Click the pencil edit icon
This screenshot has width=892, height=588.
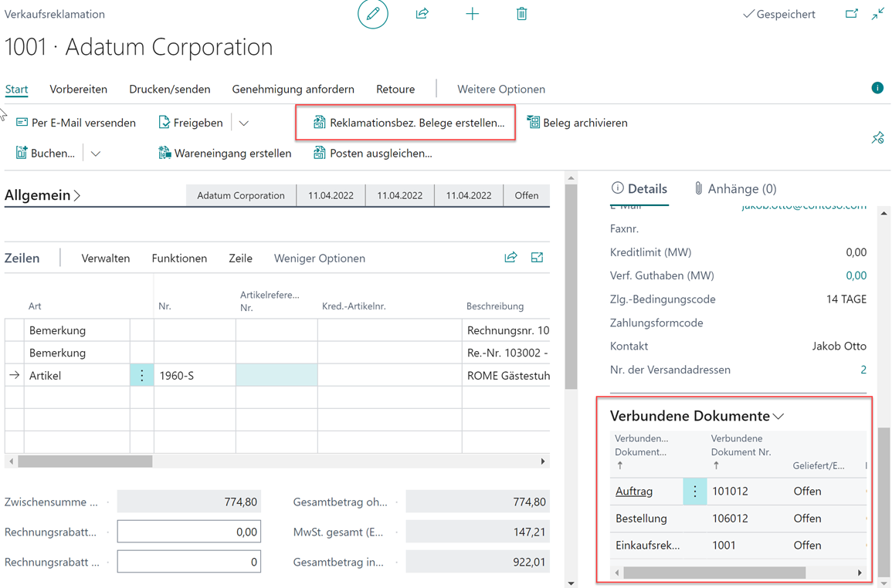pos(372,14)
